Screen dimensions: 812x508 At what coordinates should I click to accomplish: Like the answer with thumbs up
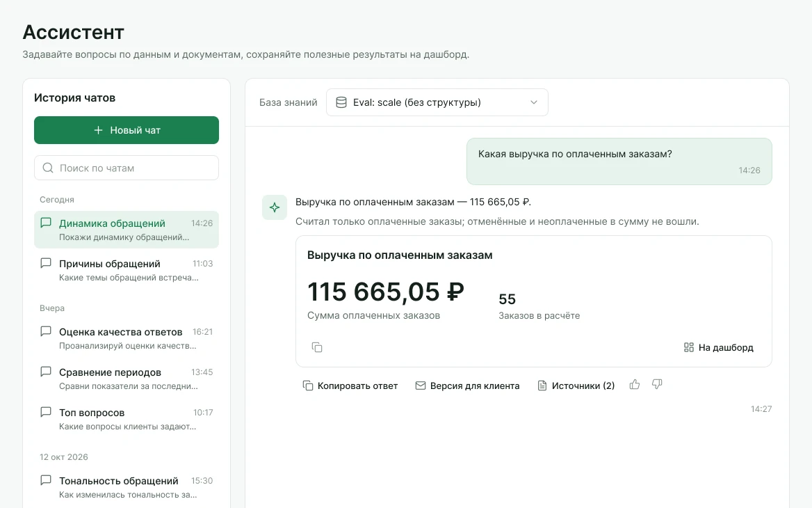click(634, 385)
